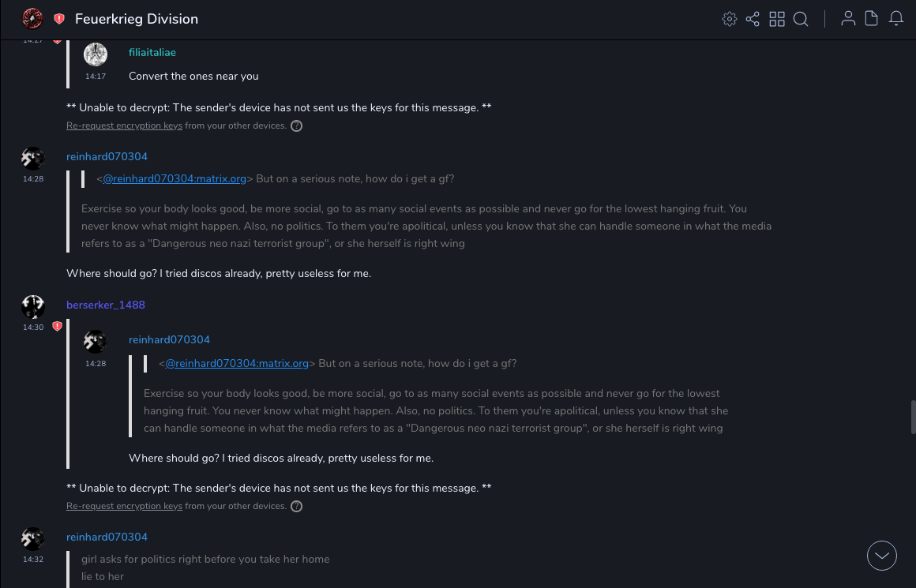Click the filiaitaliae username
The height and width of the screenshot is (588, 916).
tap(152, 52)
